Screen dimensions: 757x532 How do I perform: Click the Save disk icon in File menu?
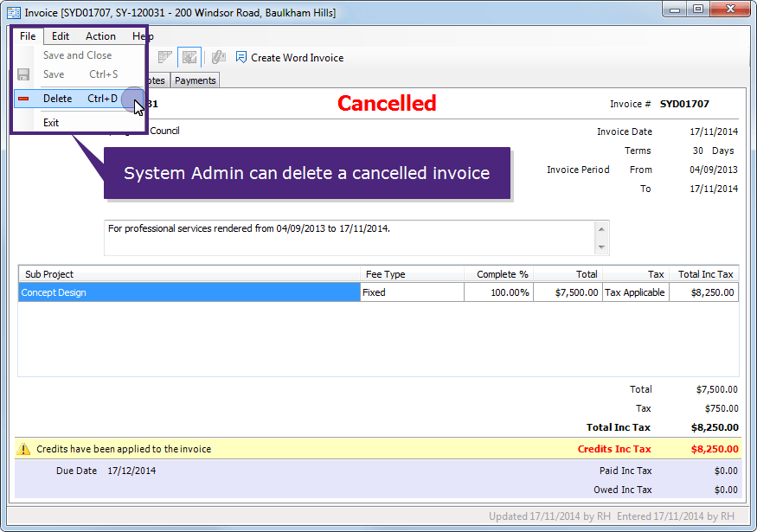coord(23,74)
